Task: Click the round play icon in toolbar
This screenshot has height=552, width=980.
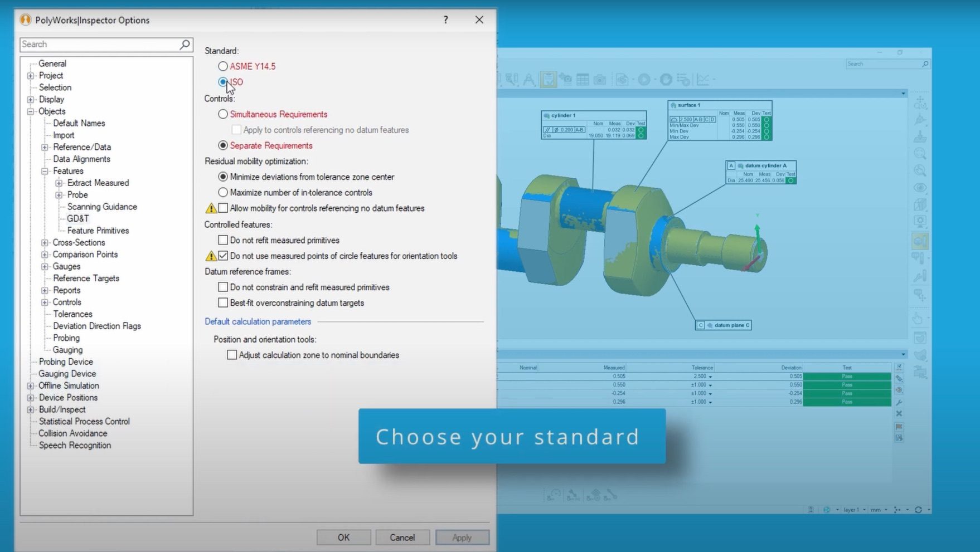Action: (x=644, y=80)
